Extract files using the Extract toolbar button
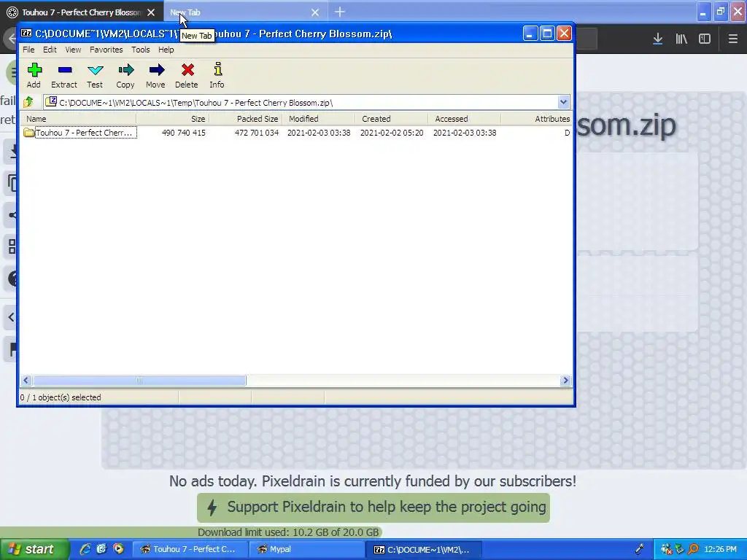This screenshot has height=560, width=747. [64, 76]
